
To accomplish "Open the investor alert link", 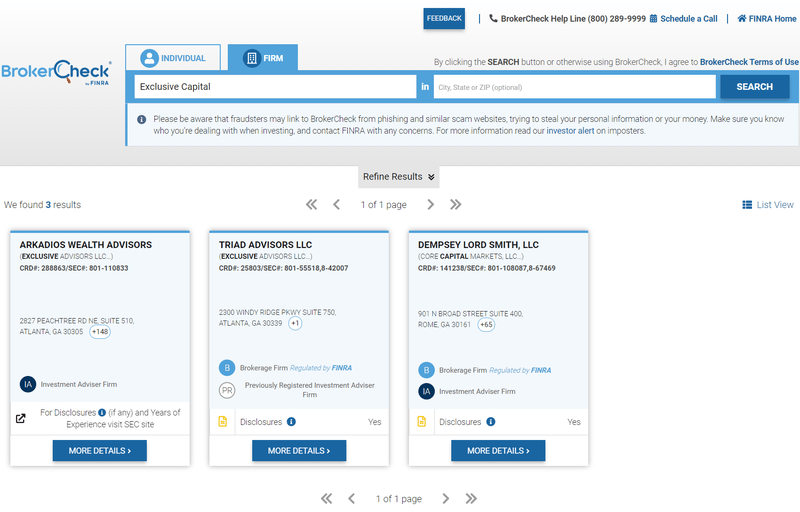I will (x=570, y=131).
